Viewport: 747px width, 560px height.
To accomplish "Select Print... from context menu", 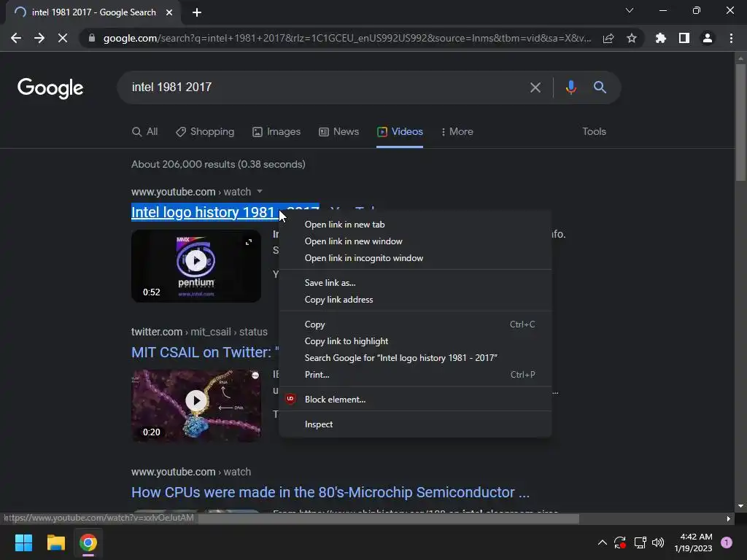I will coord(415,375).
